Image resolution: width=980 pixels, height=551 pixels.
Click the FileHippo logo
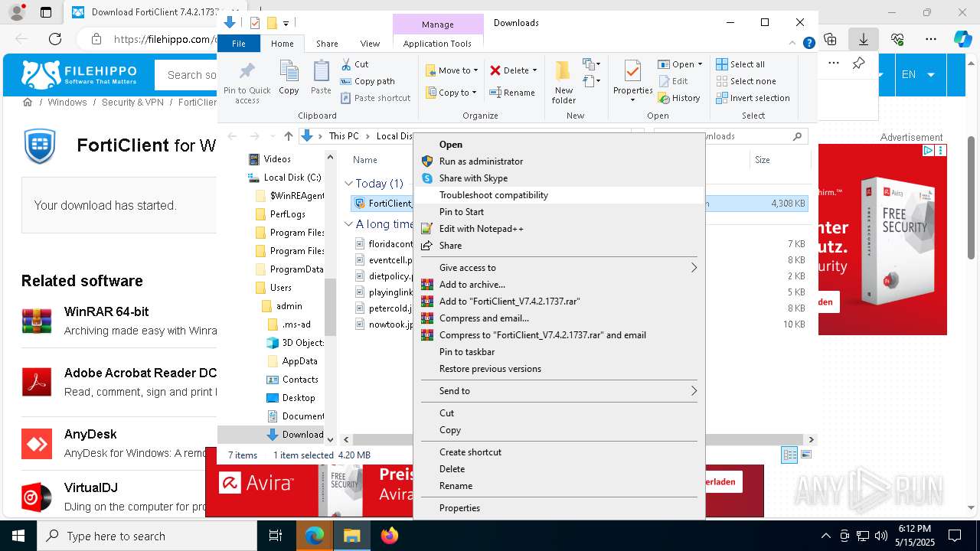[x=79, y=74]
